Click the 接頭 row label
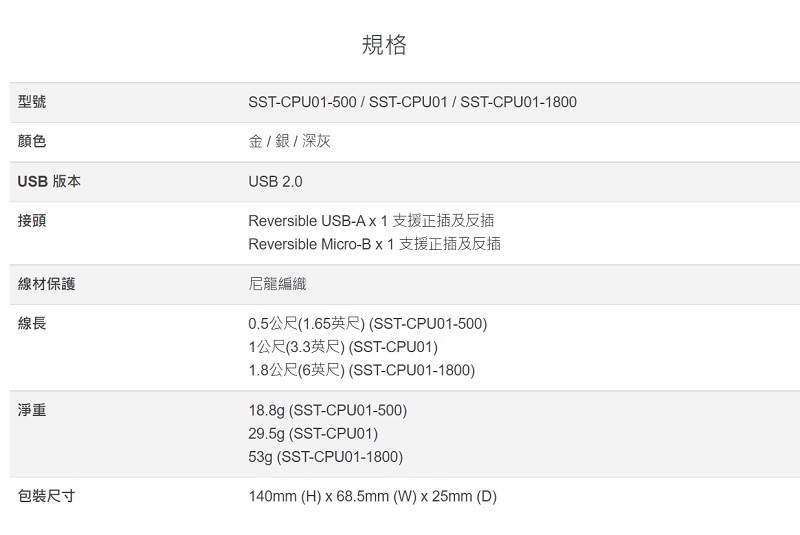Screen dimensions: 800x535 [32, 220]
